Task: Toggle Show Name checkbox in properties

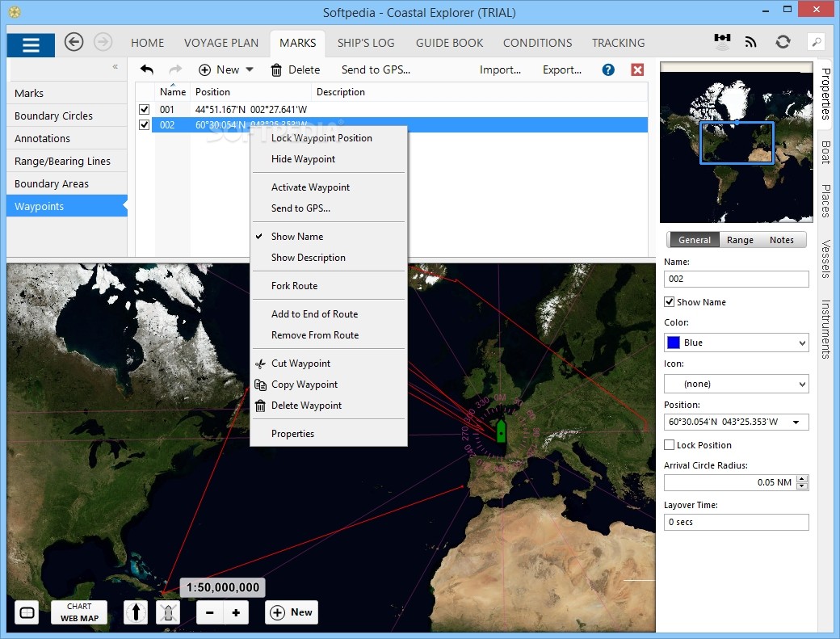Action: 669,301
